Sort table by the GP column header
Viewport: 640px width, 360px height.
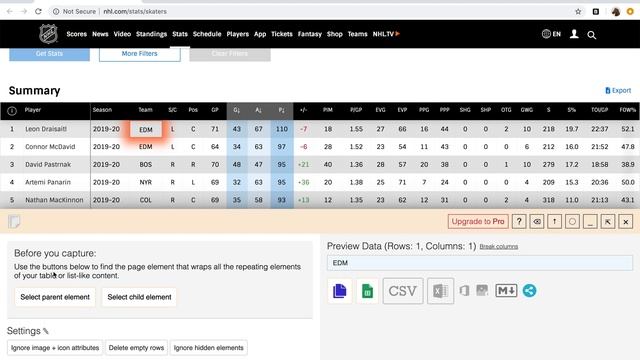click(x=215, y=110)
